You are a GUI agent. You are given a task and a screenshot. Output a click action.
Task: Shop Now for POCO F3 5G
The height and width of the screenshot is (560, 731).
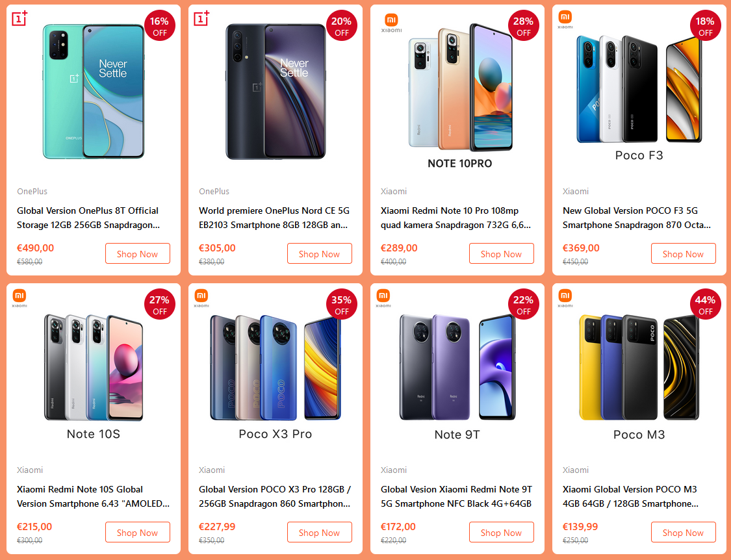[683, 253]
